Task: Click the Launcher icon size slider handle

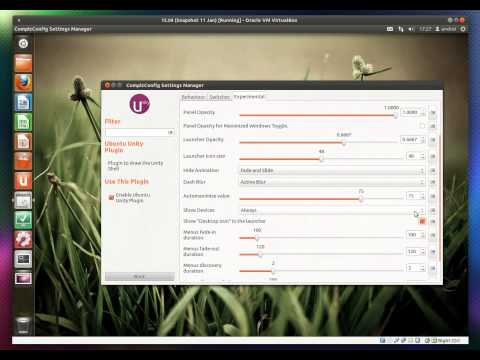Action: [x=322, y=159]
